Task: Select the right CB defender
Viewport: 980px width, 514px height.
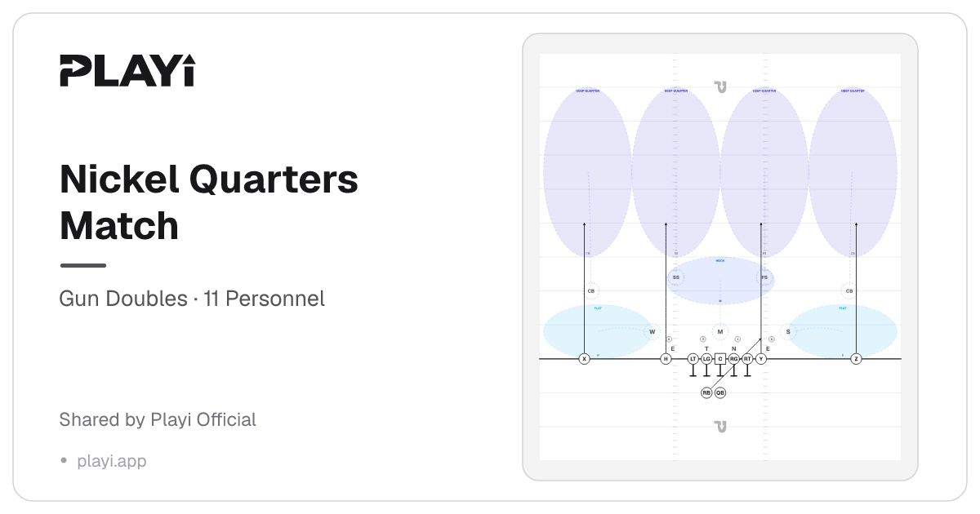Action: (849, 291)
